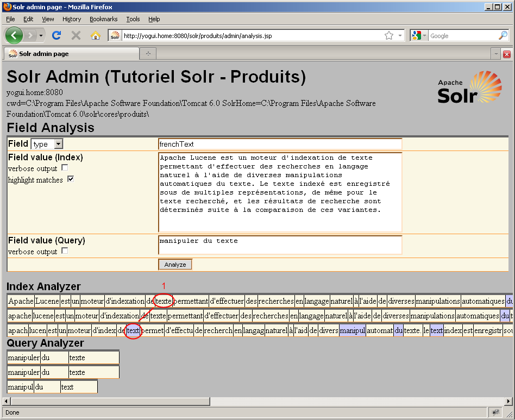Bookmark this page with the star icon
Image resolution: width=515 pixels, height=420 pixels.
389,35
